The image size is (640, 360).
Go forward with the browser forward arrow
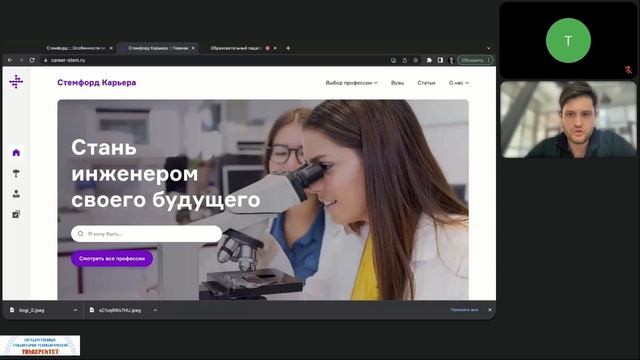pos(21,60)
